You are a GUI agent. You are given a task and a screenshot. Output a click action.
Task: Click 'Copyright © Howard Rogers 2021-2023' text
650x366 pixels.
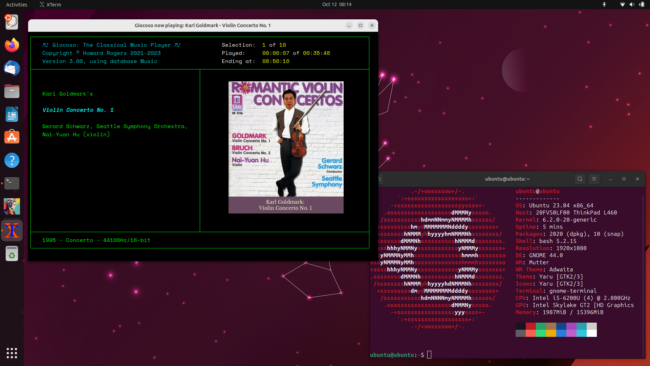(x=101, y=53)
